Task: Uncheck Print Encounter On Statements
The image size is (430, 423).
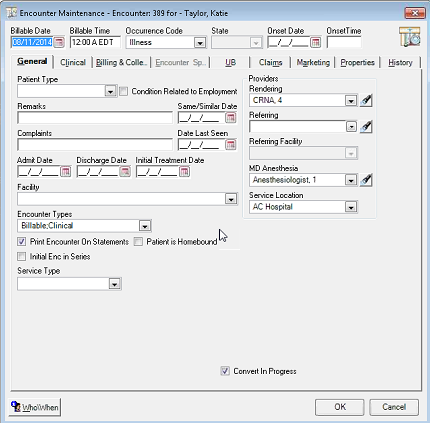Action: (x=22, y=242)
